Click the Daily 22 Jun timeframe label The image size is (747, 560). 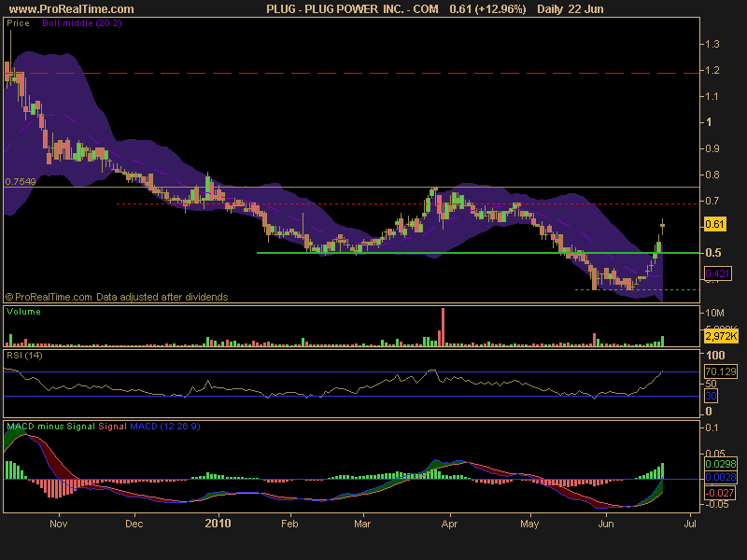tap(570, 9)
